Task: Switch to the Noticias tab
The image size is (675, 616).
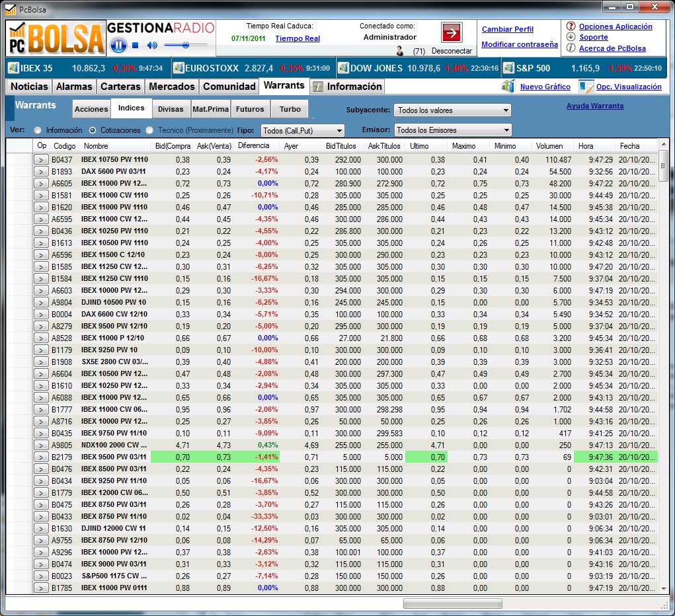Action: tap(29, 87)
